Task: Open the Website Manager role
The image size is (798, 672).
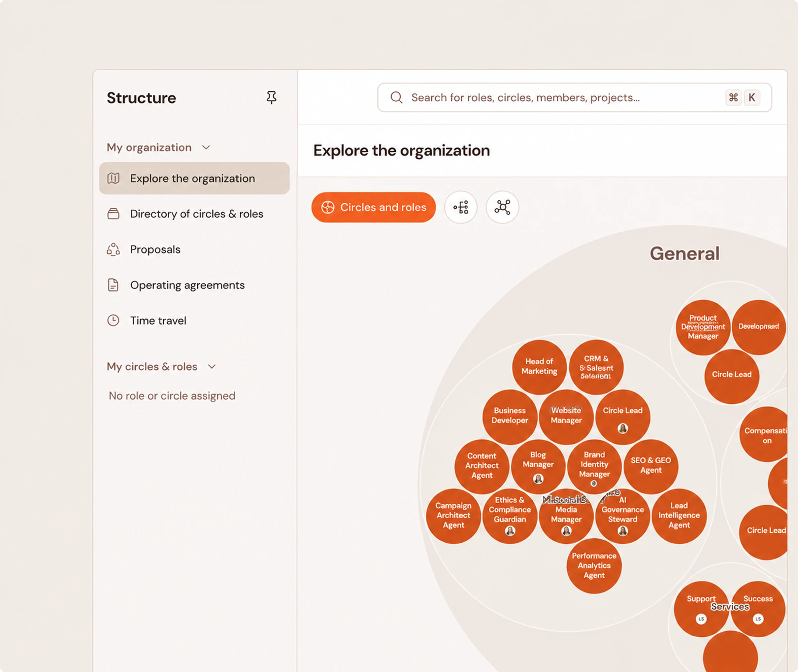Action: pyautogui.click(x=566, y=417)
